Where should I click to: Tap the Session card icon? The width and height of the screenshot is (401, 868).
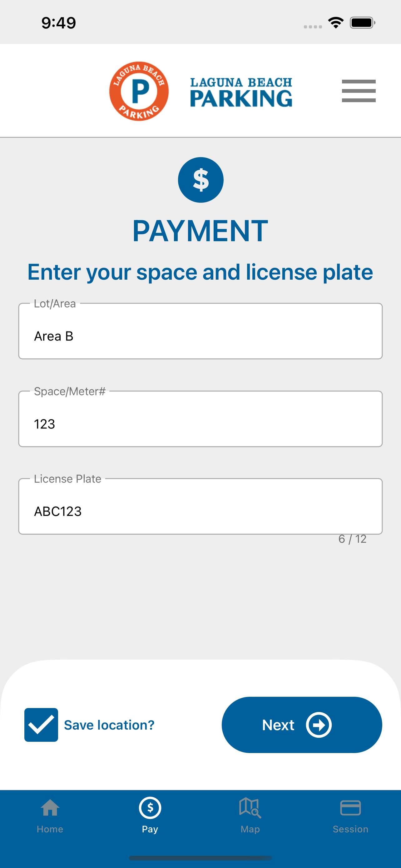coord(350,808)
